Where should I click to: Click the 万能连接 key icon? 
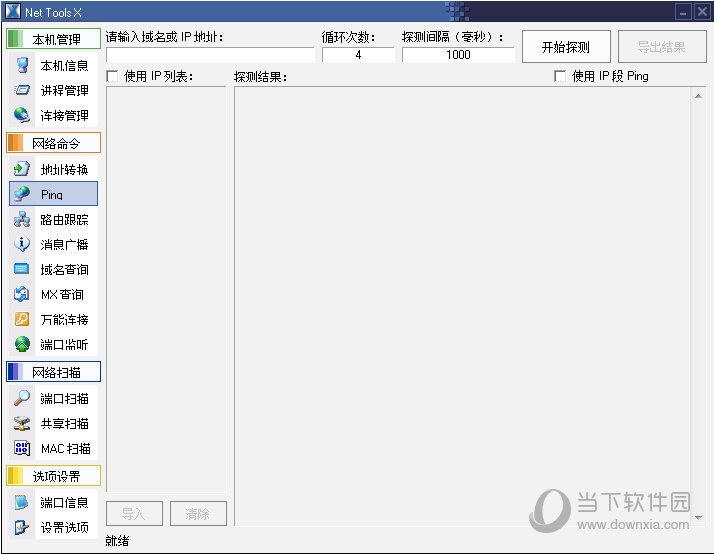tap(22, 319)
